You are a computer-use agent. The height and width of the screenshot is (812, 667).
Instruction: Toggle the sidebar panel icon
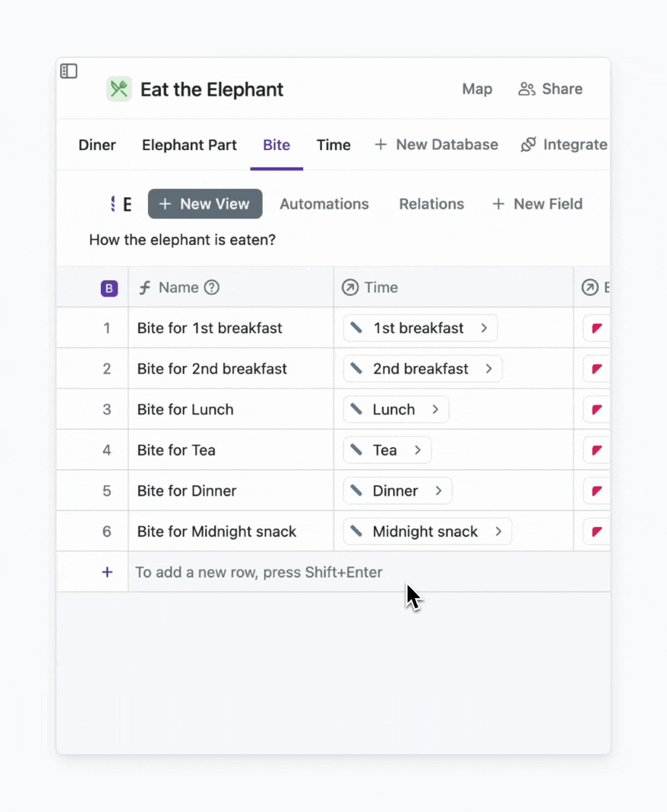[69, 70]
